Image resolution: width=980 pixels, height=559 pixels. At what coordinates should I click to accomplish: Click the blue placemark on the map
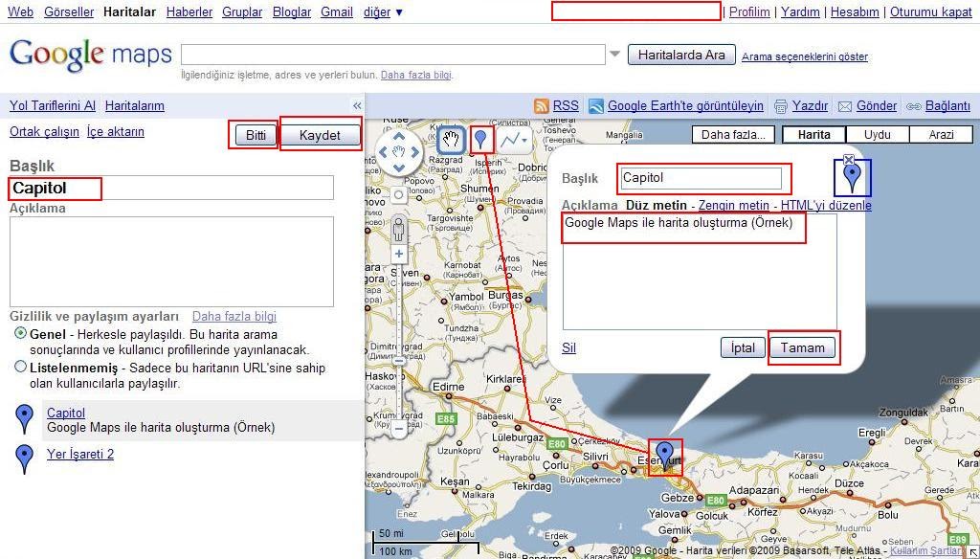[666, 454]
